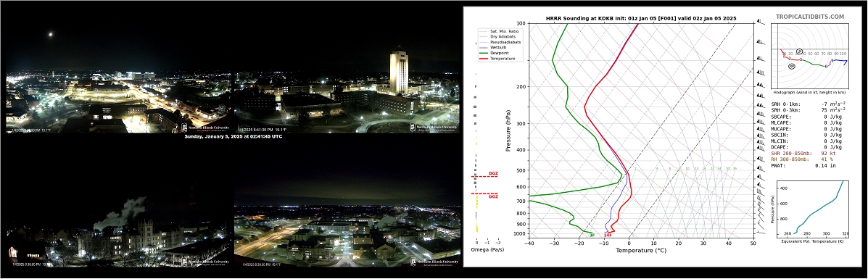Click the Omega (Pa/s) axis label
This screenshot has height=279, width=868.
tap(488, 250)
